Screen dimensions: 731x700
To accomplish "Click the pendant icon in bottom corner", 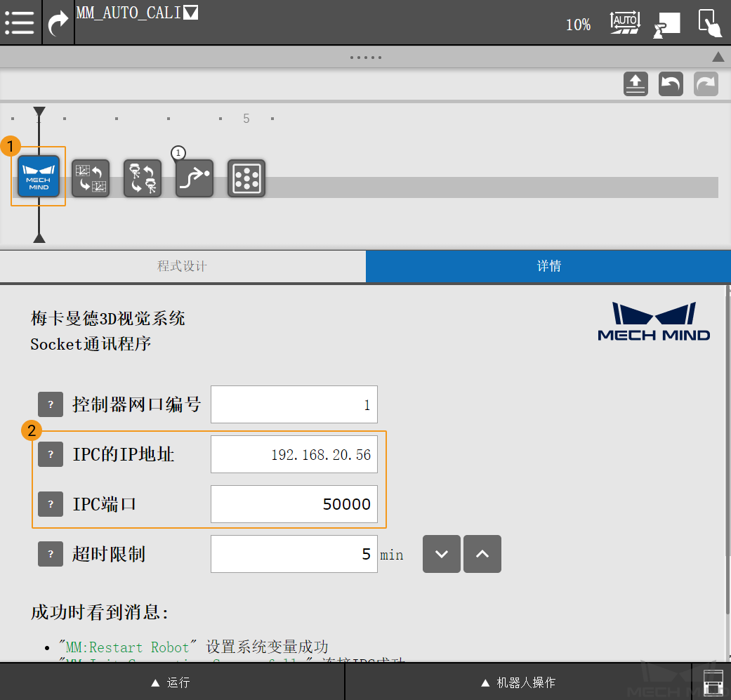I will point(712,683).
